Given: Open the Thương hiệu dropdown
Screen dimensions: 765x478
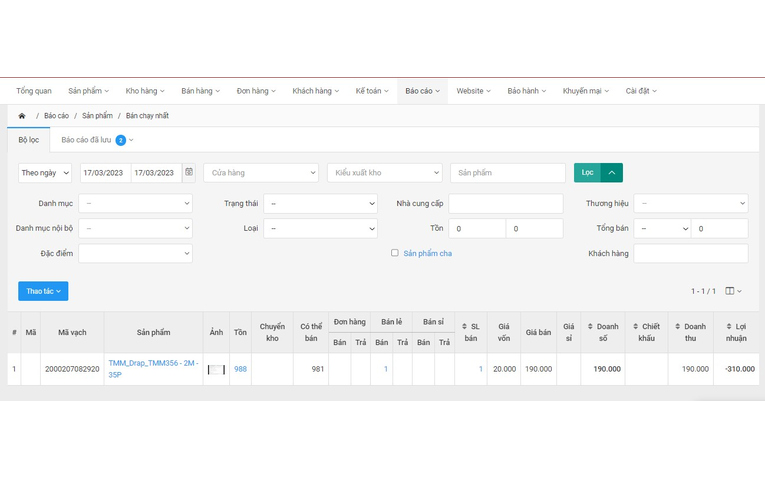Looking at the screenshot, I should point(691,203).
